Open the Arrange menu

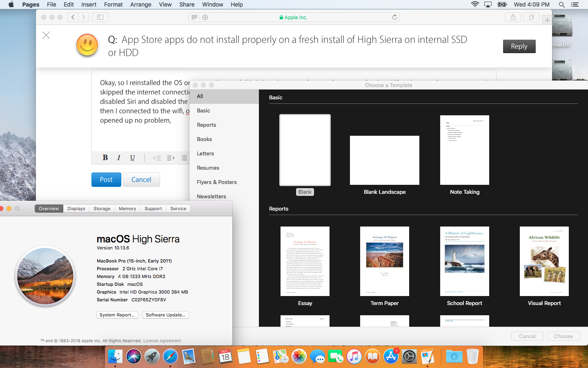click(x=140, y=4)
